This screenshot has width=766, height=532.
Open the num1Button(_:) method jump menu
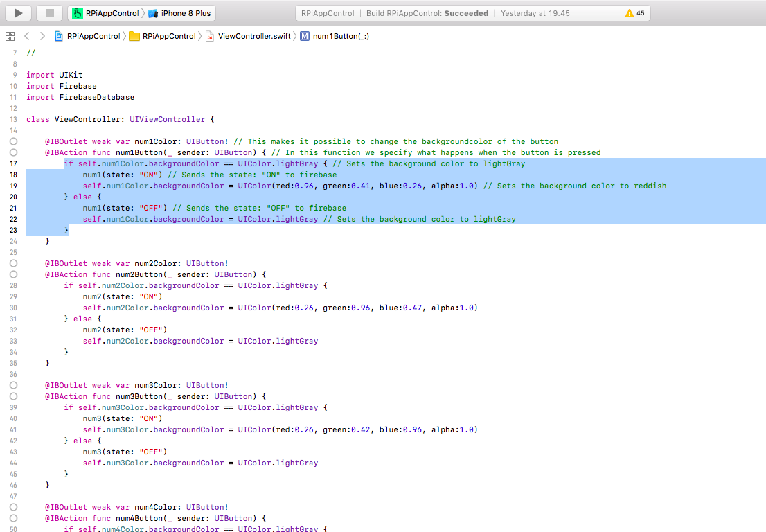(340, 36)
